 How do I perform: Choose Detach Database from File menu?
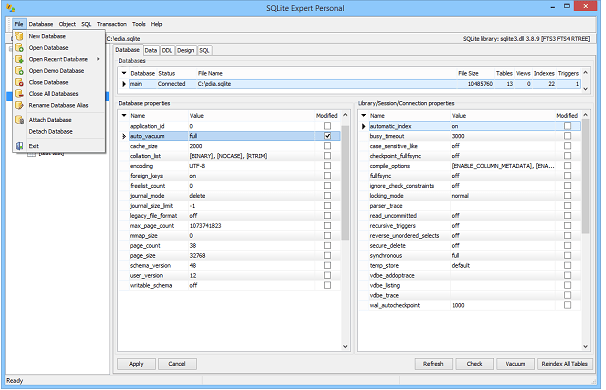[51, 132]
